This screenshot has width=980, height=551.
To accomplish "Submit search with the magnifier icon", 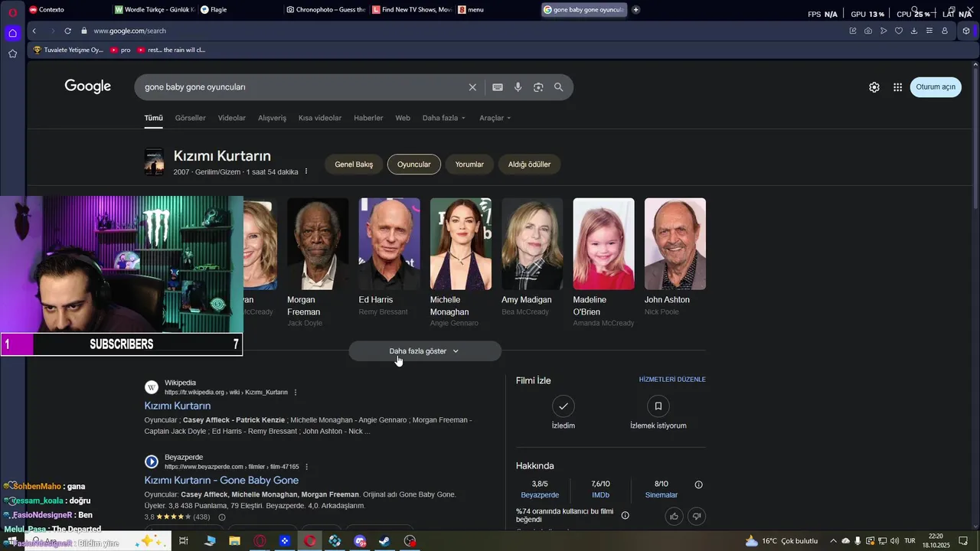I will point(559,87).
